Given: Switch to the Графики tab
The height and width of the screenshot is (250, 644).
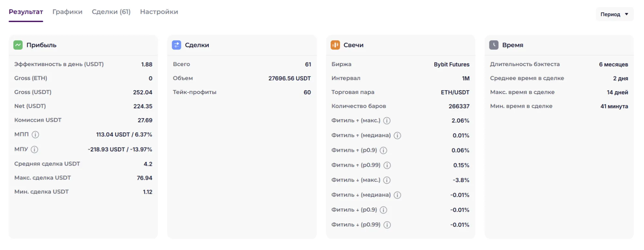Looking at the screenshot, I should click(x=67, y=12).
